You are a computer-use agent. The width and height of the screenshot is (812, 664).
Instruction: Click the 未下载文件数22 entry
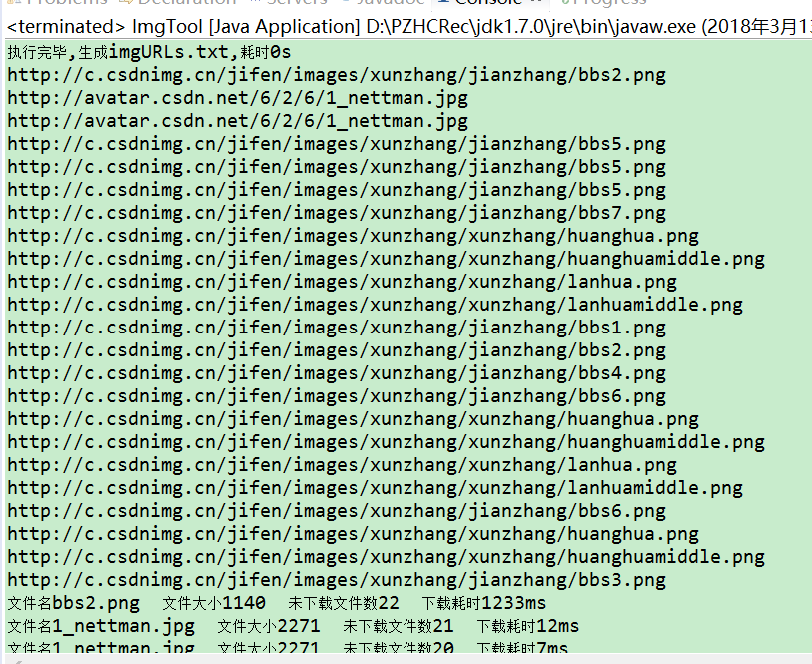(x=344, y=603)
